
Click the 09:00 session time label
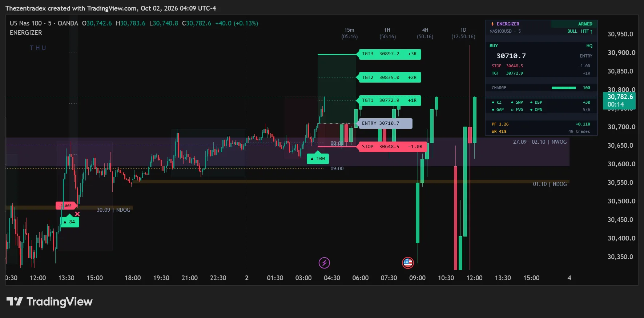pyautogui.click(x=337, y=168)
